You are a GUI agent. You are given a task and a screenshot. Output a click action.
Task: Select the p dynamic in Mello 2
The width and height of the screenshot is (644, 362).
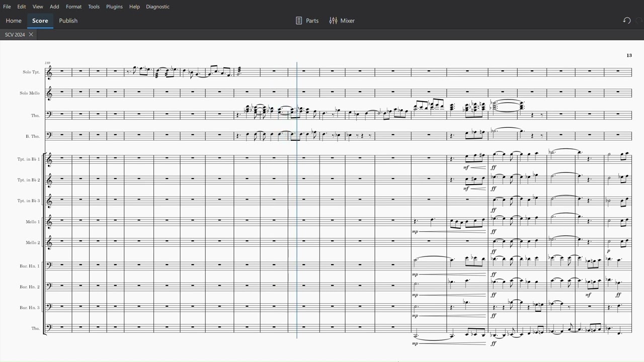tap(608, 251)
